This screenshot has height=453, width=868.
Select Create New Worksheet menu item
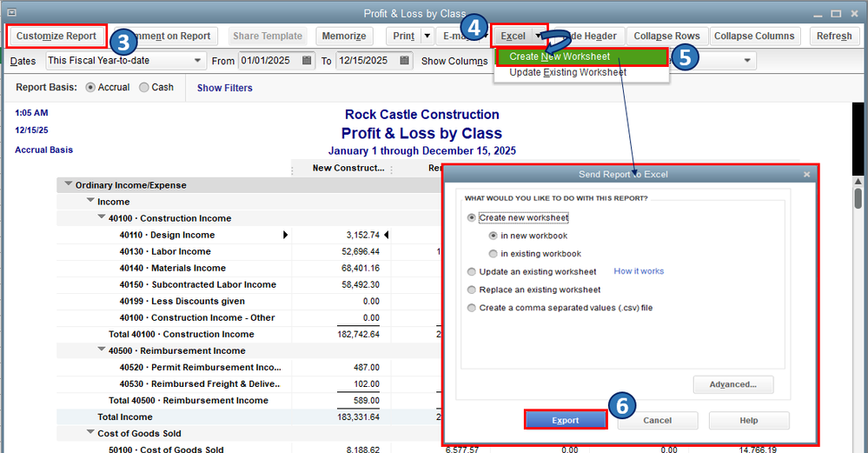click(x=581, y=57)
